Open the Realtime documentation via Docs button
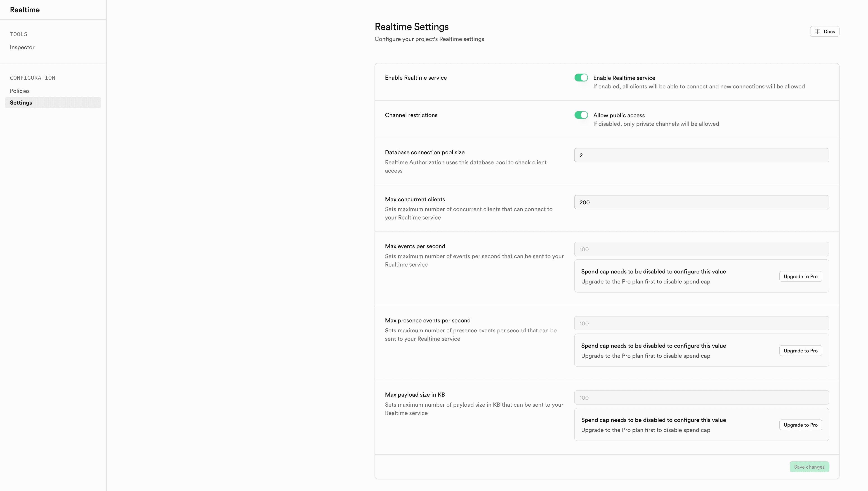The width and height of the screenshot is (868, 491). (825, 31)
